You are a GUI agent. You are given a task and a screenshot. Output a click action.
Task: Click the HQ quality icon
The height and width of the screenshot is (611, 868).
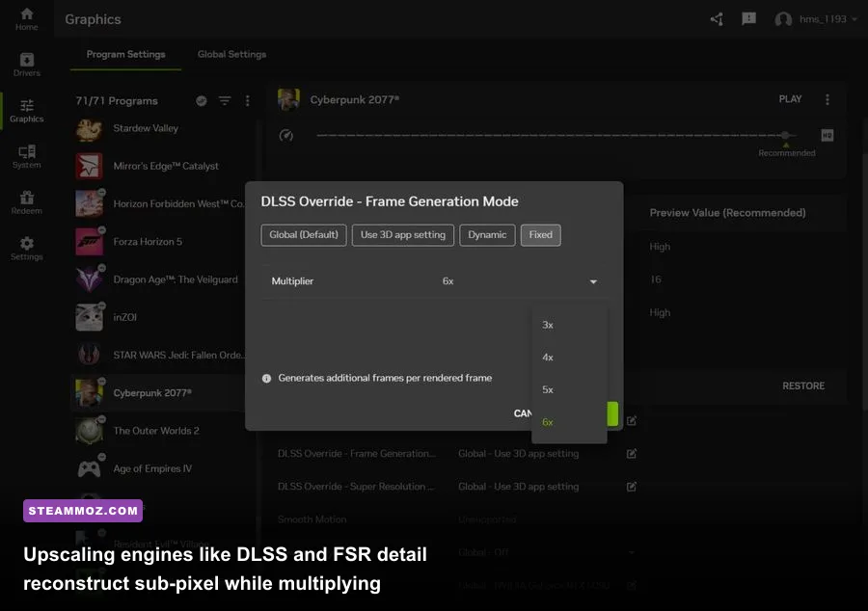827,135
